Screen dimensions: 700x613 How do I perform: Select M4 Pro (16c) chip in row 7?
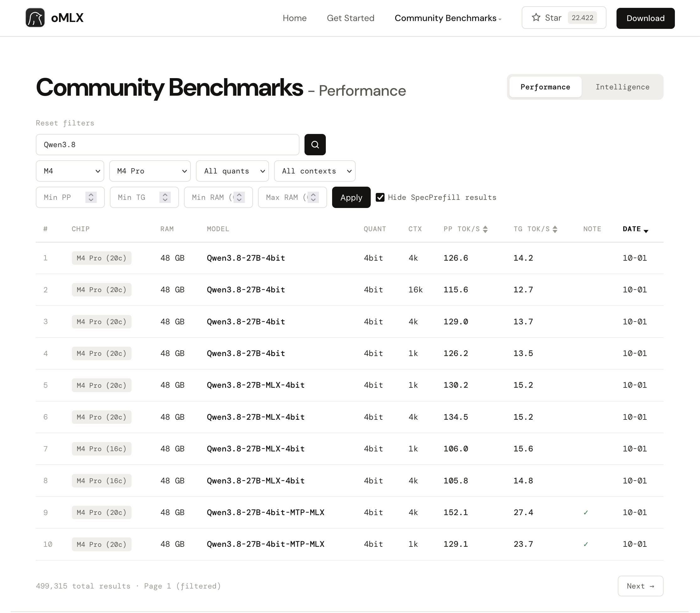pyautogui.click(x=102, y=449)
